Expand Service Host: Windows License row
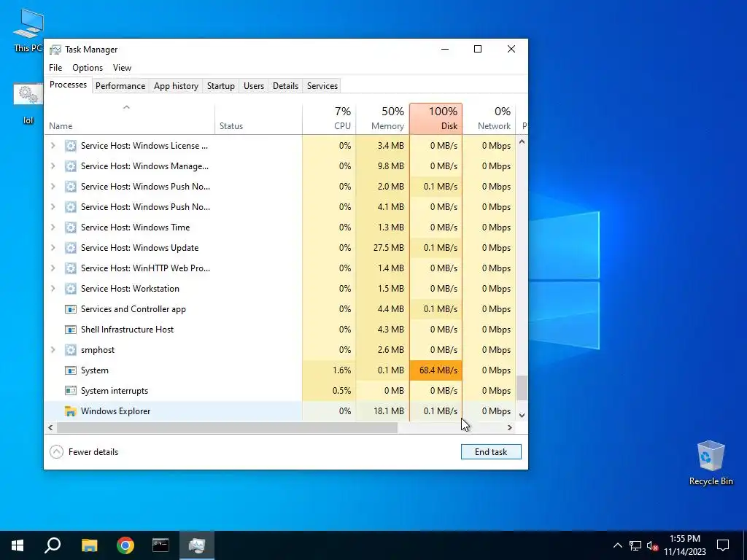Viewport: 747px width, 560px height. pos(53,145)
